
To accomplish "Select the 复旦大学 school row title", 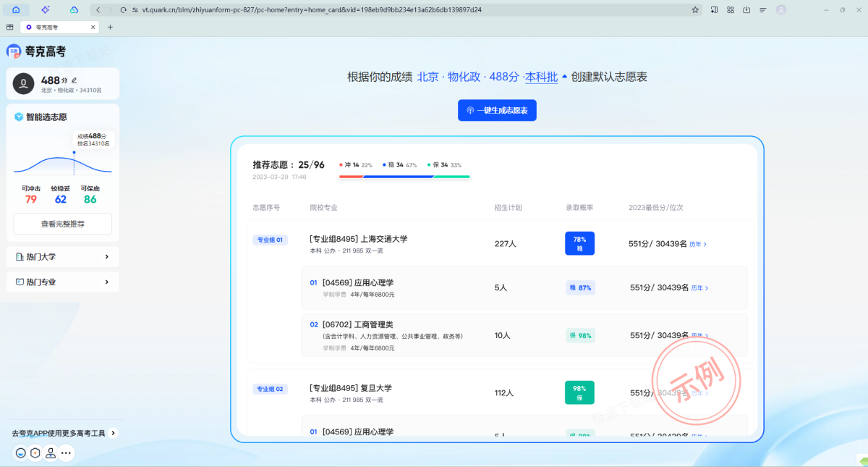I will tap(351, 388).
